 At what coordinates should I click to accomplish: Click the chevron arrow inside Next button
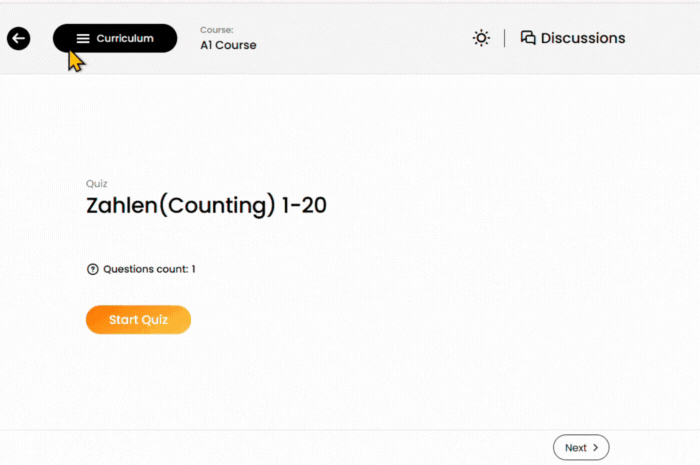[595, 448]
